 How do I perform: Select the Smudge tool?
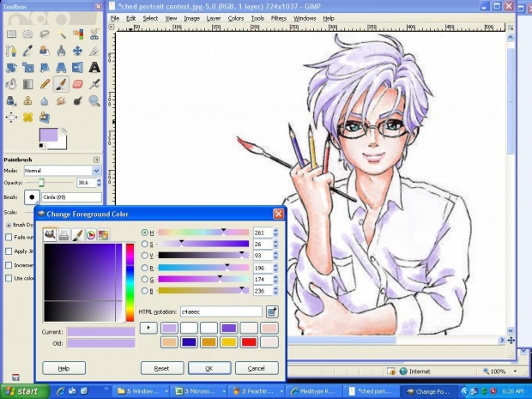click(61, 100)
